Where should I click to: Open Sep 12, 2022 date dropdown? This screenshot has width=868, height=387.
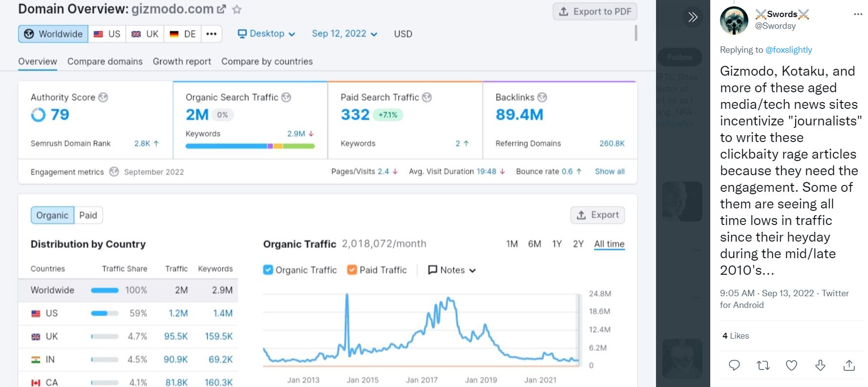tap(344, 34)
